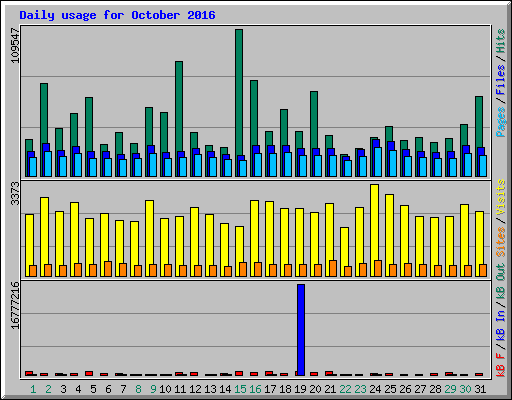Screen dimensions: 512x400
Task: Click the day label 15
Action: [240, 389]
